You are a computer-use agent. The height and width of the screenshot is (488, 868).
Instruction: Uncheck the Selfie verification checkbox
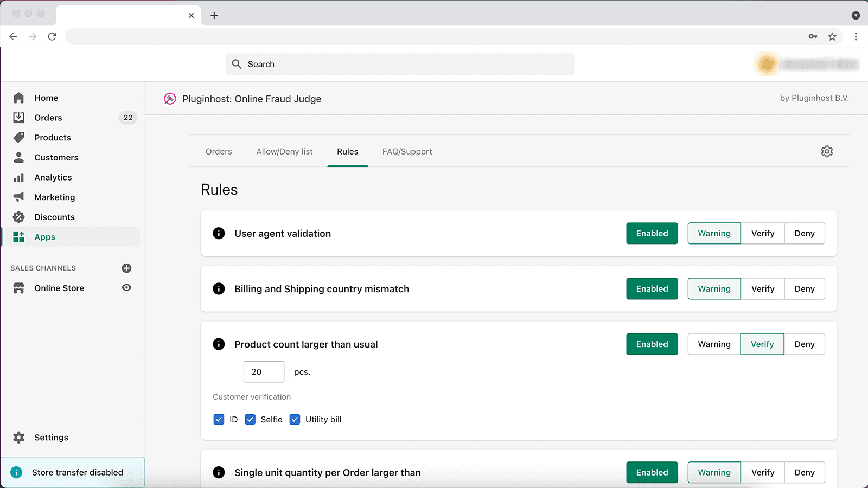[250, 419]
